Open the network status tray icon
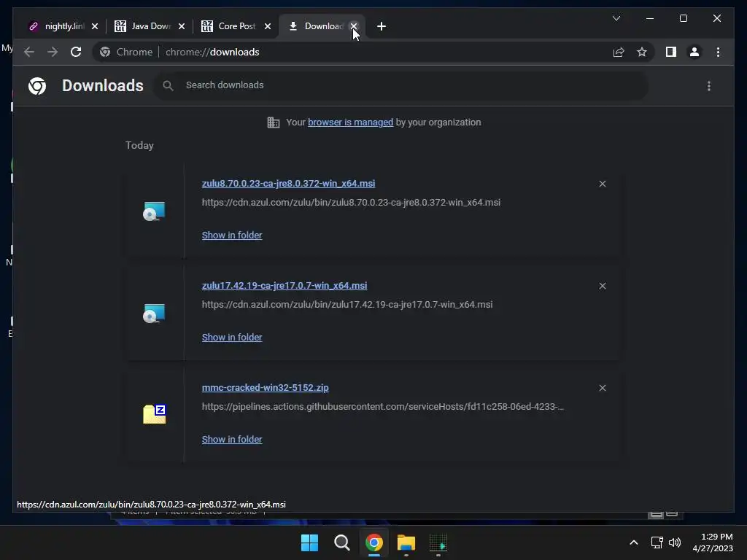Screen dimensions: 747x560 tap(657, 542)
